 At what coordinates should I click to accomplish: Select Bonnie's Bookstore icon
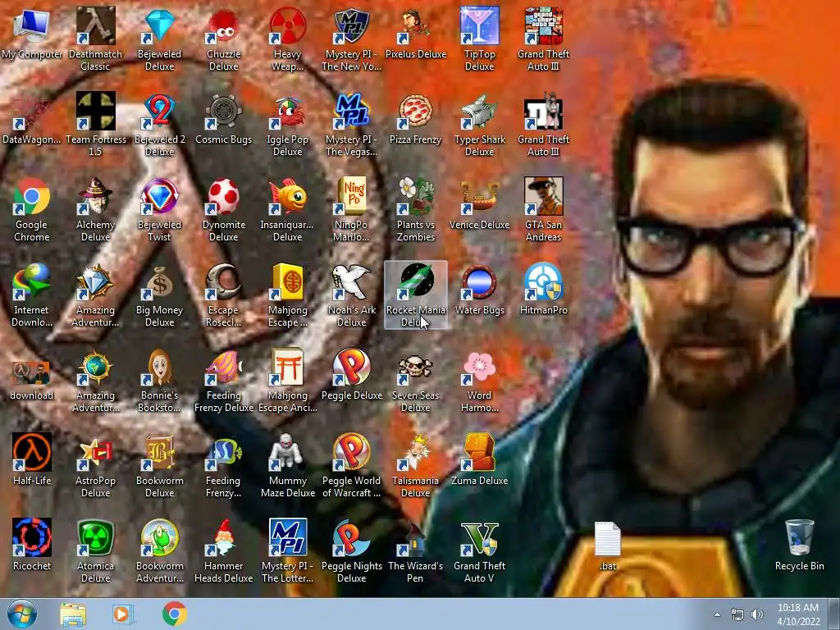point(160,367)
